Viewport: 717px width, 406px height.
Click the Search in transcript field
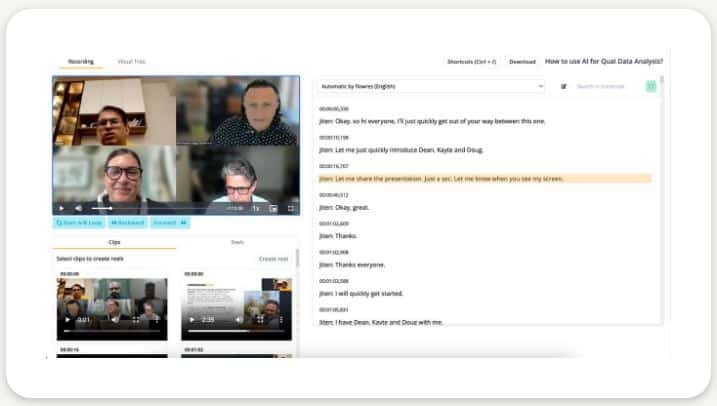[606, 87]
